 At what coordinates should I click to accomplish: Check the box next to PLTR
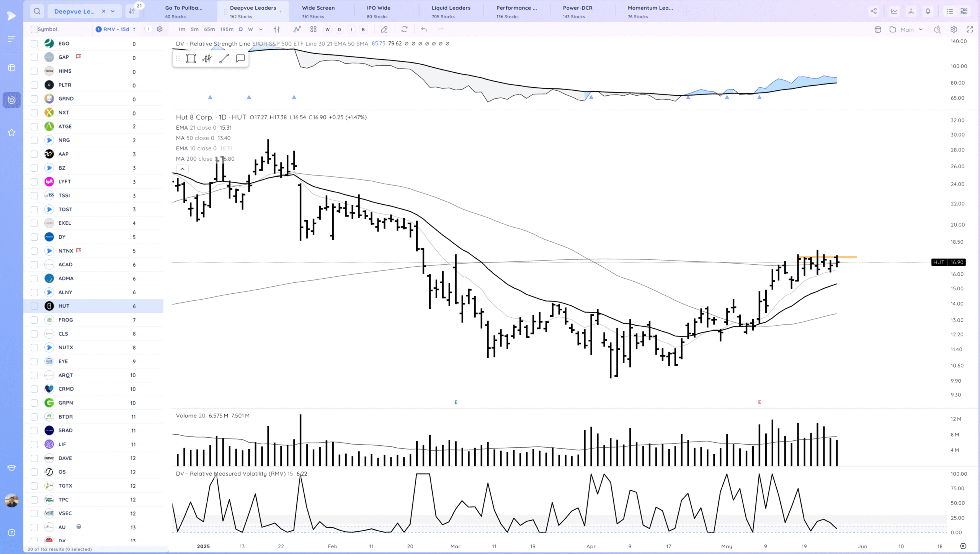coord(34,85)
